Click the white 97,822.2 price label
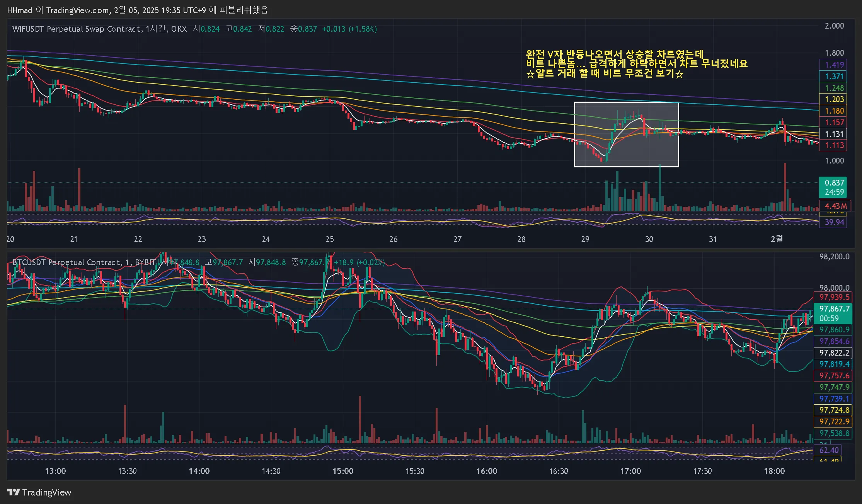The image size is (862, 504). click(834, 353)
